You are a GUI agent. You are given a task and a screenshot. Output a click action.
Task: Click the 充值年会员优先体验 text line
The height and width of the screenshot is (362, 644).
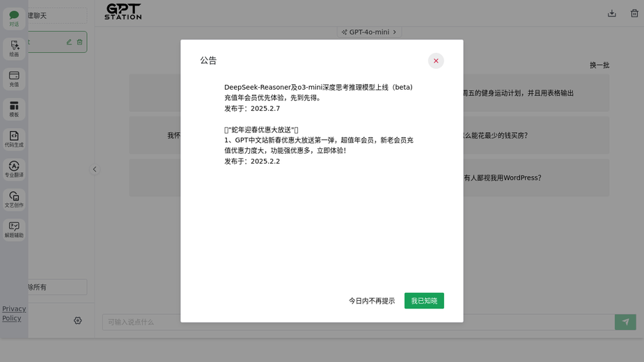coord(273,97)
